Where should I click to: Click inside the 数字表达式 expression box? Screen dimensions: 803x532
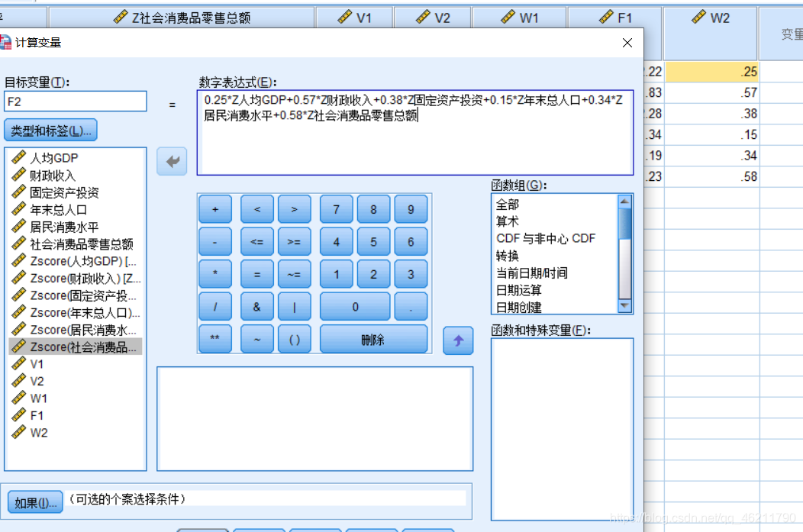(x=414, y=133)
